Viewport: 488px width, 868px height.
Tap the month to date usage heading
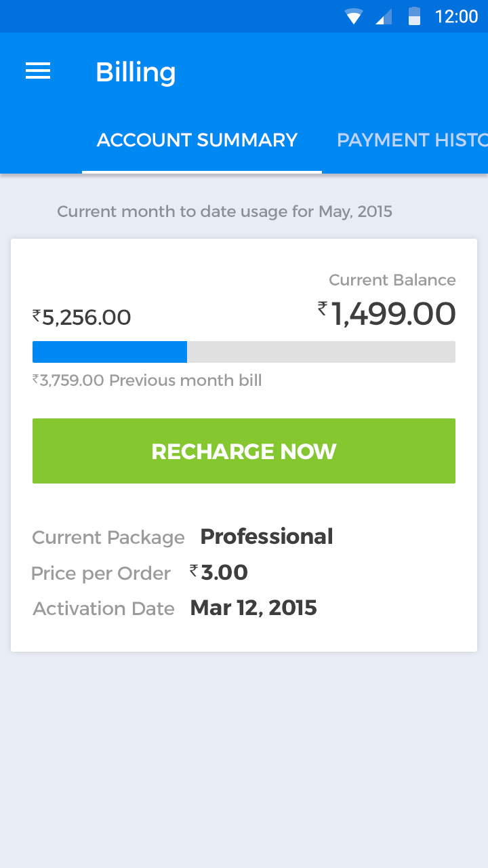tap(224, 212)
